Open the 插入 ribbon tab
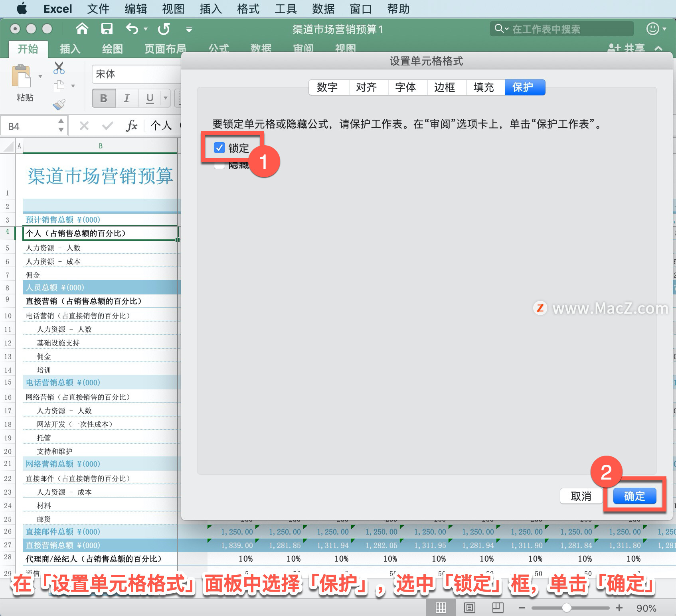 [x=70, y=49]
